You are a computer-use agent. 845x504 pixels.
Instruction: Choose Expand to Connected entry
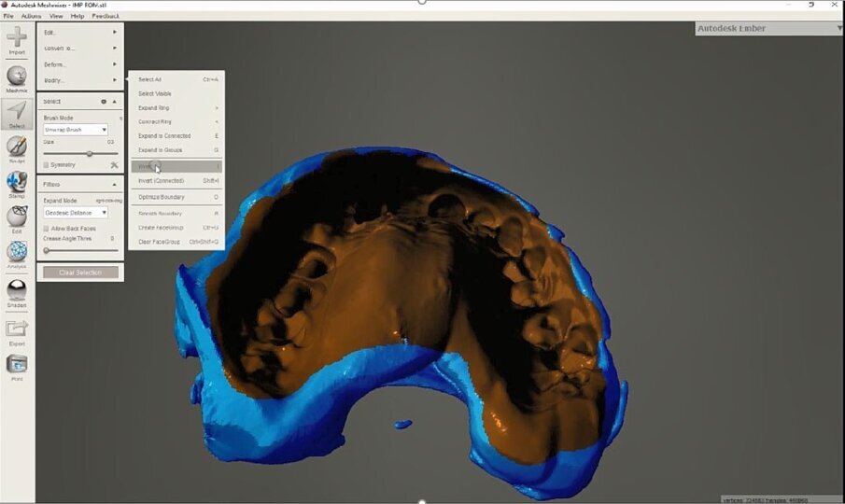(x=176, y=135)
